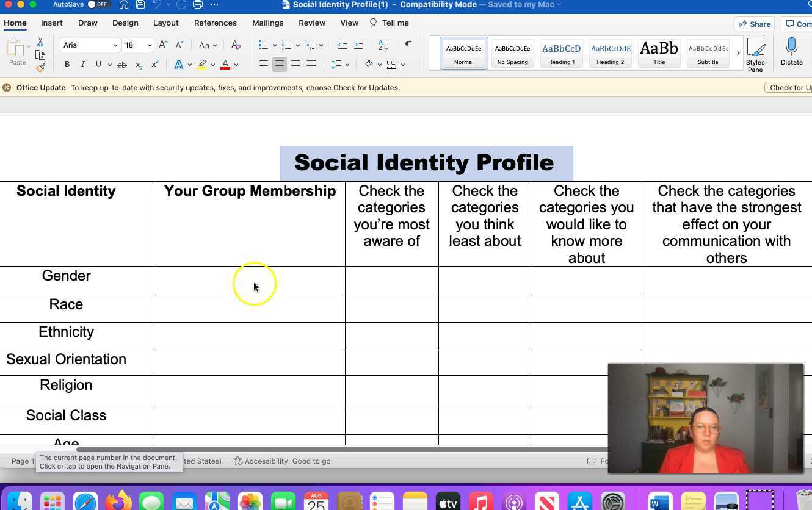Start Dictate voice typing
Screen dimensions: 812x510
(791, 52)
